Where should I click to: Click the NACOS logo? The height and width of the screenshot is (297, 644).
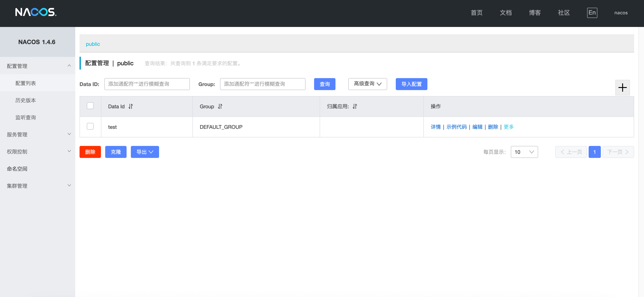point(36,12)
